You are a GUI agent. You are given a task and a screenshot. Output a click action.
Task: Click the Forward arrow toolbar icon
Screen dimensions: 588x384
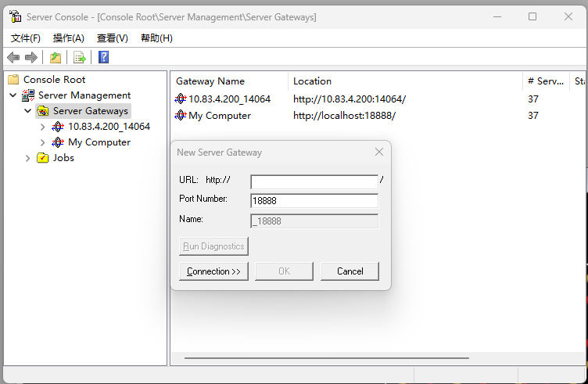(31, 57)
